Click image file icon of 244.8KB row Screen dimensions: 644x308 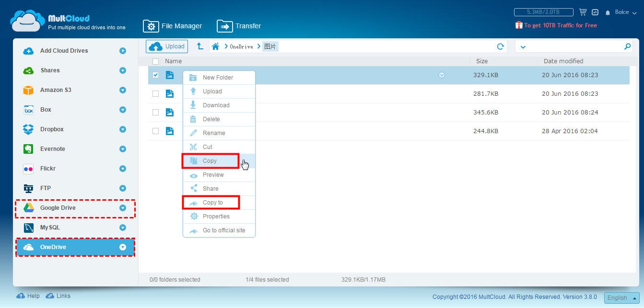point(169,131)
